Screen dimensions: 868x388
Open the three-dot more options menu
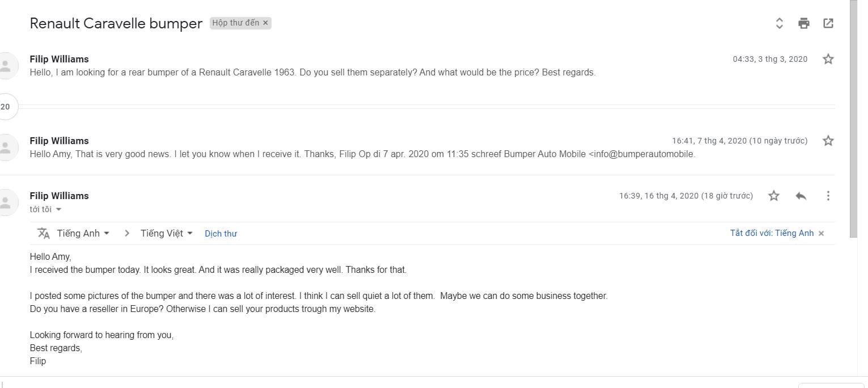(x=828, y=196)
